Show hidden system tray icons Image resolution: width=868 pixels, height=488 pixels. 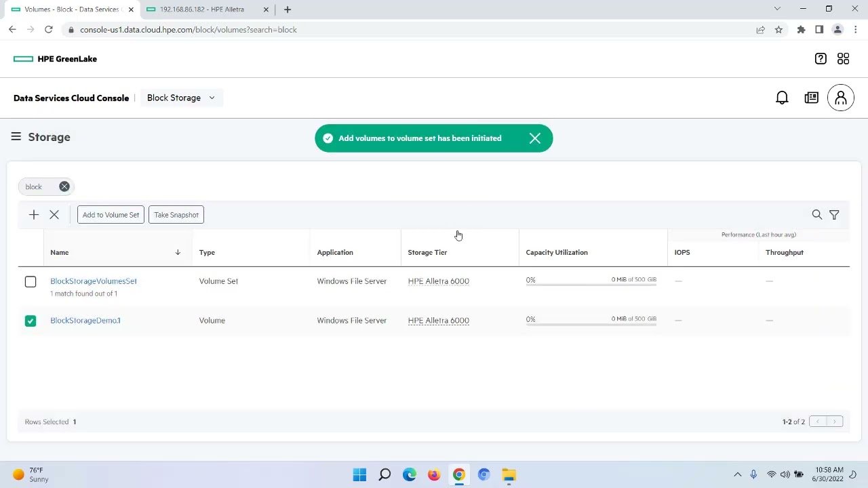[737, 474]
